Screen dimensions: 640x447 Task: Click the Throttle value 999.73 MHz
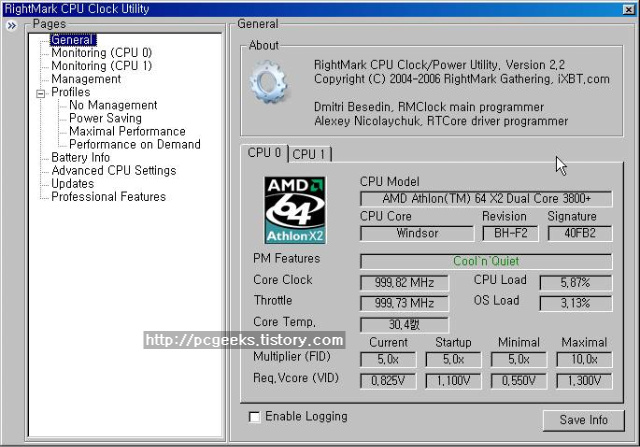[404, 303]
